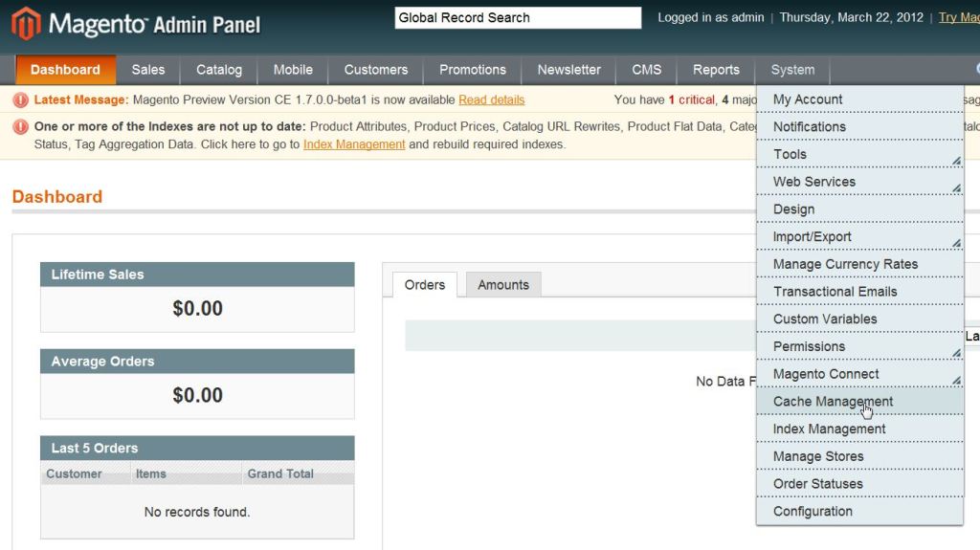Image resolution: width=980 pixels, height=550 pixels.
Task: Open the Dashboard menu
Action: (x=66, y=70)
